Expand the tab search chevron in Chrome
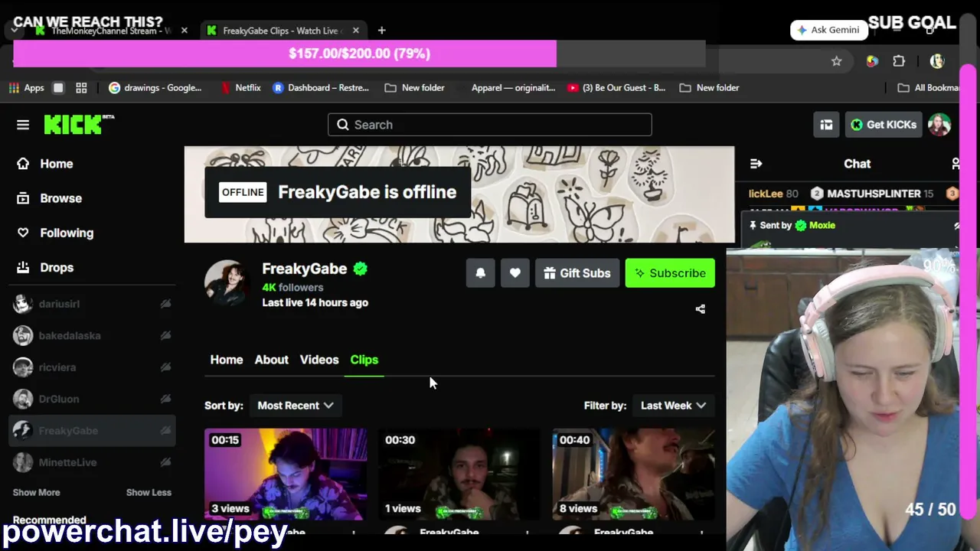The image size is (980, 551). [15, 31]
